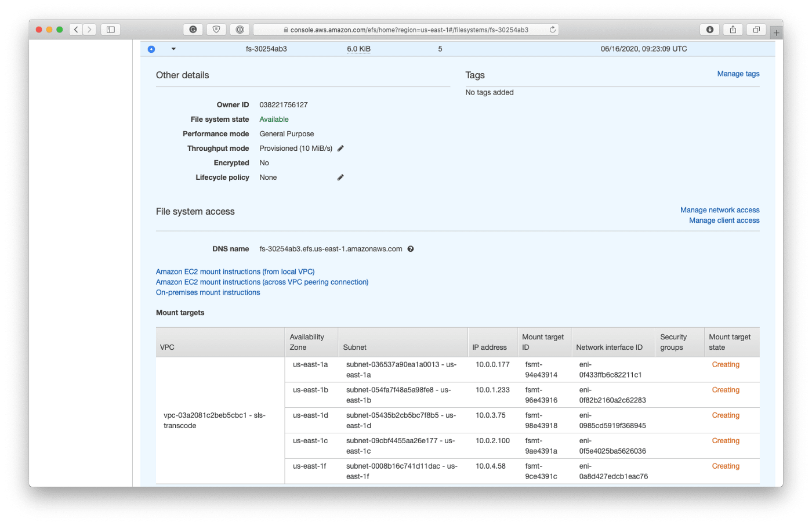Edit the Throughput mode setting

(x=340, y=149)
